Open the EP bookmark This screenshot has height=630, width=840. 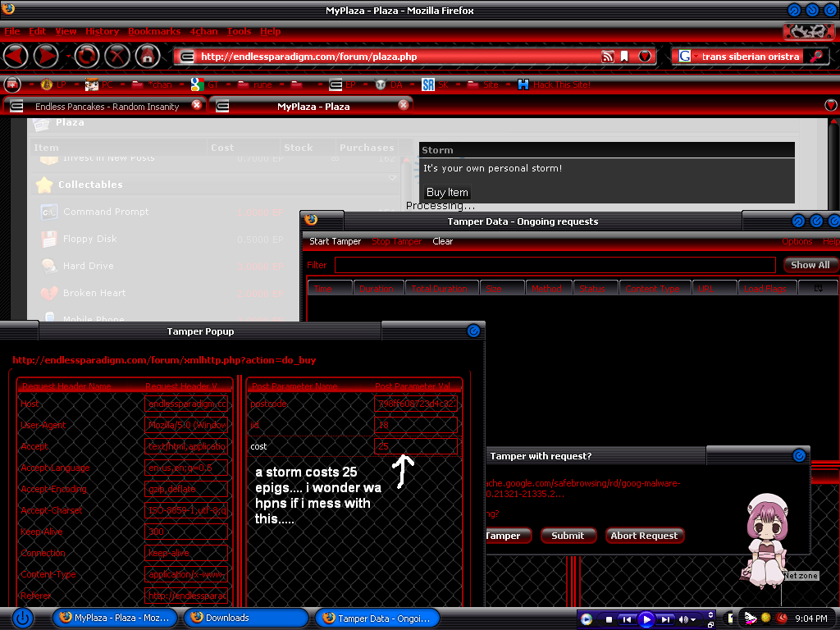point(343,84)
